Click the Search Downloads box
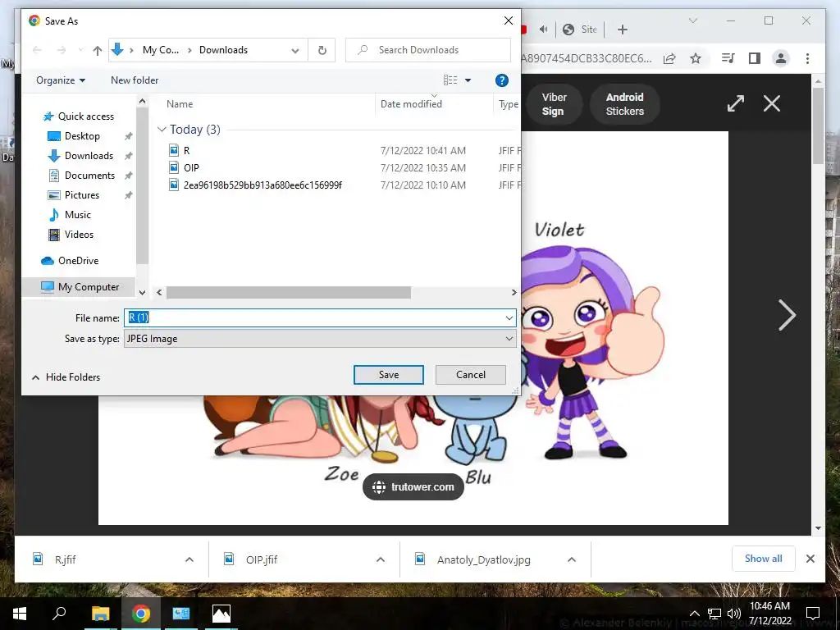The image size is (840, 630). tap(428, 50)
